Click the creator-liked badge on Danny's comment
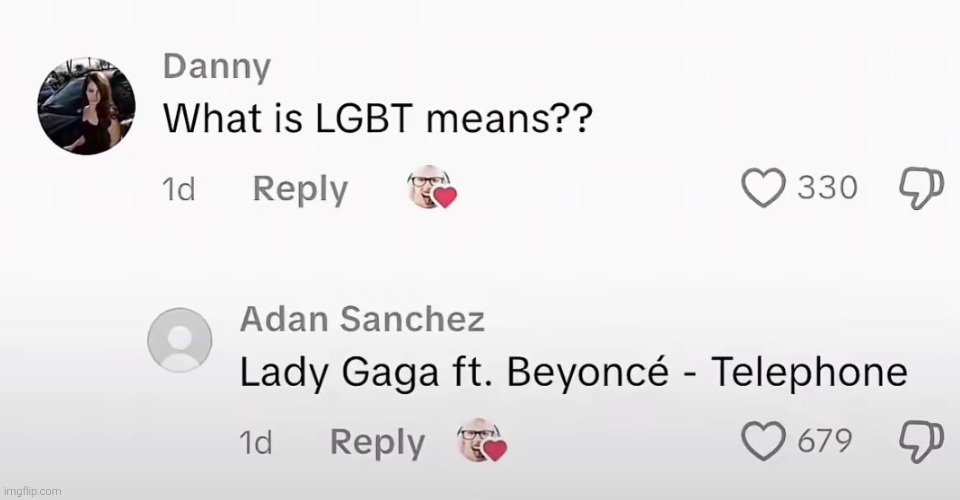Image resolution: width=960 pixels, height=500 pixels. 431,187
